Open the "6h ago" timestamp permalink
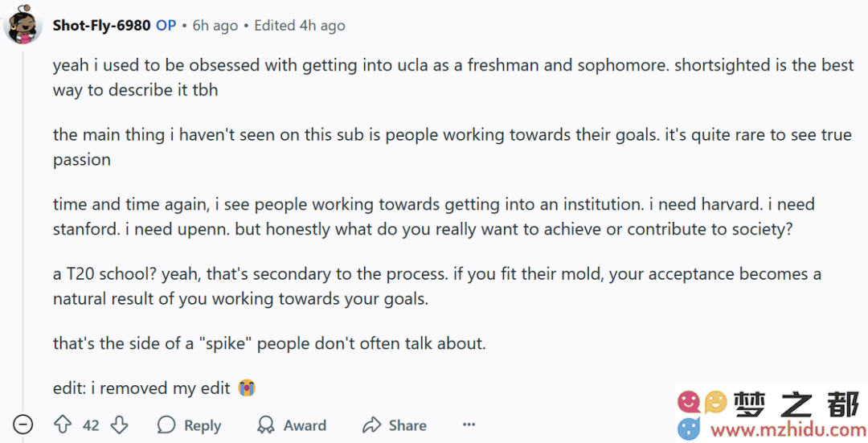The width and height of the screenshot is (868, 443). [x=215, y=26]
